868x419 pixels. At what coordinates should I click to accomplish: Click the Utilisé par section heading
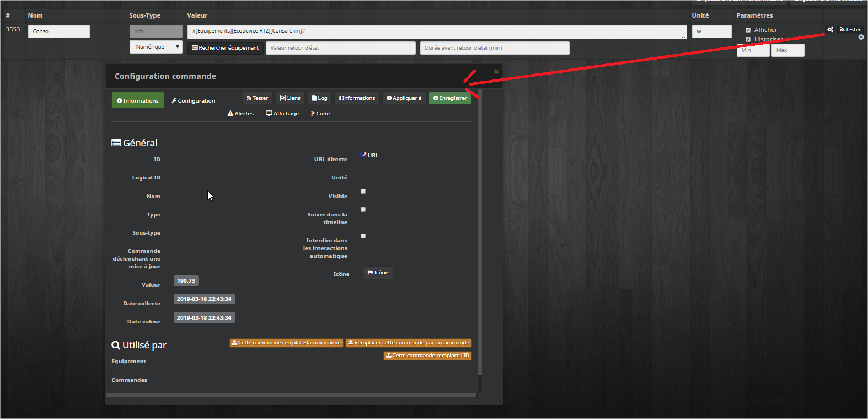pos(139,345)
